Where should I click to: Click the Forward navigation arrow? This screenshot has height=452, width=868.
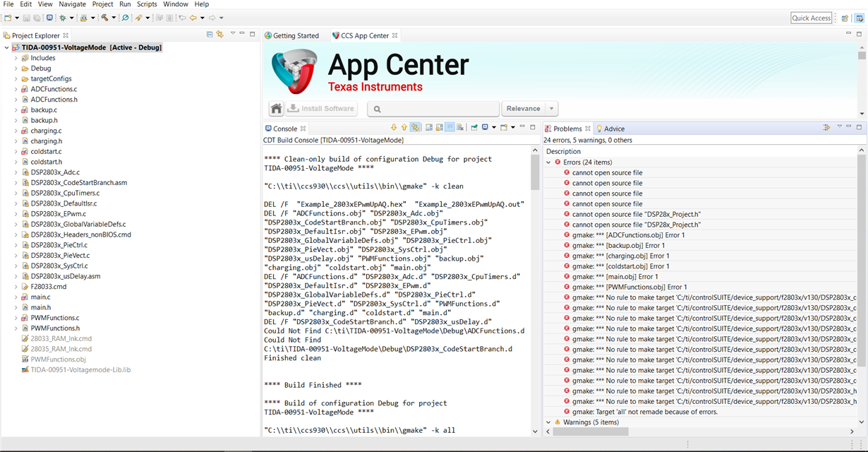(x=212, y=18)
